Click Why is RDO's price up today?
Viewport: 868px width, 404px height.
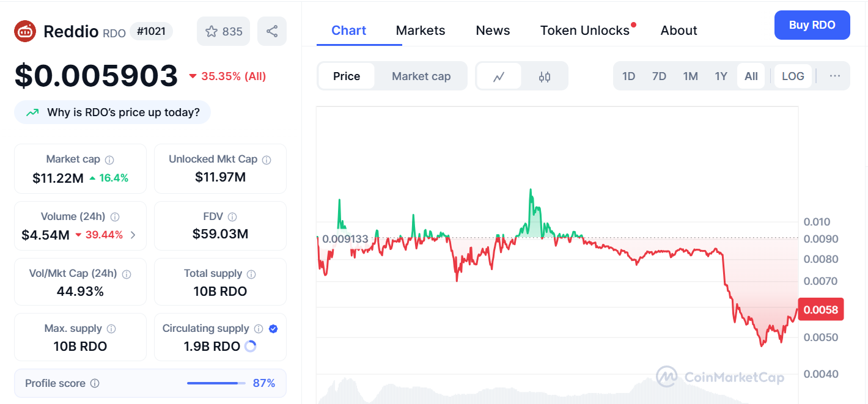[x=112, y=112]
